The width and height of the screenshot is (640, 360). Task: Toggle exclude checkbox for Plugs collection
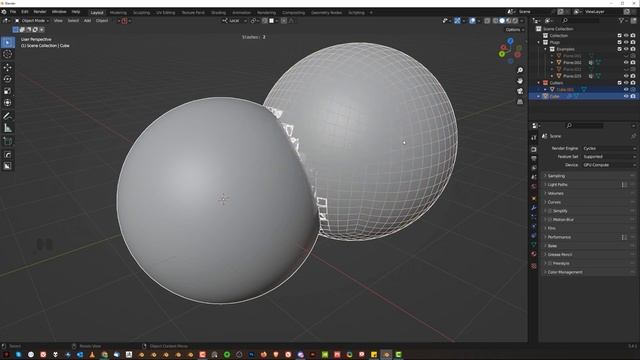click(620, 42)
